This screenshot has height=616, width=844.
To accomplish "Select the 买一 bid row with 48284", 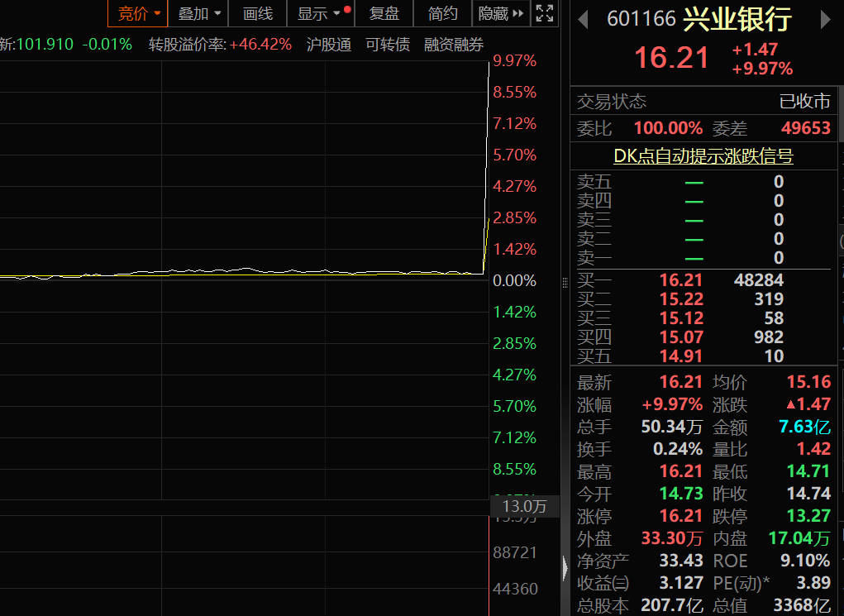I will pos(703,280).
